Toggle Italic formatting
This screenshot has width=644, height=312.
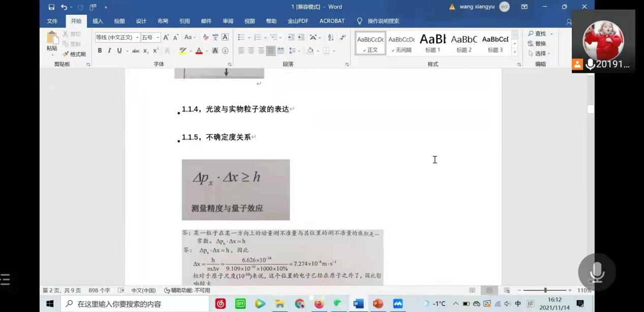[109, 51]
